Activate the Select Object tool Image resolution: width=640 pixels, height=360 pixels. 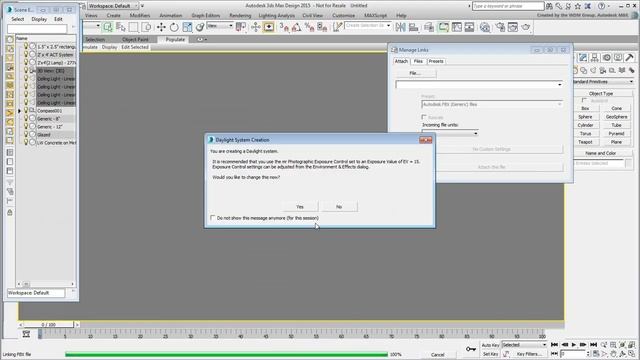[x=107, y=27]
